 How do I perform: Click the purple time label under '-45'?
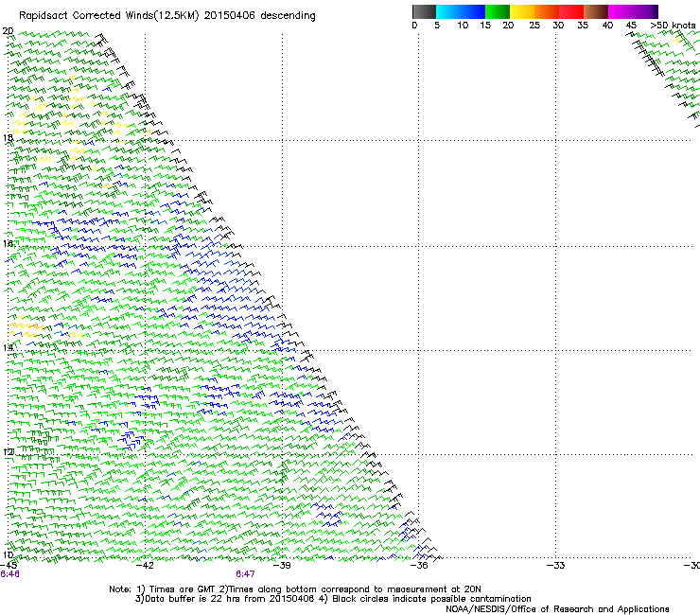click(9, 574)
